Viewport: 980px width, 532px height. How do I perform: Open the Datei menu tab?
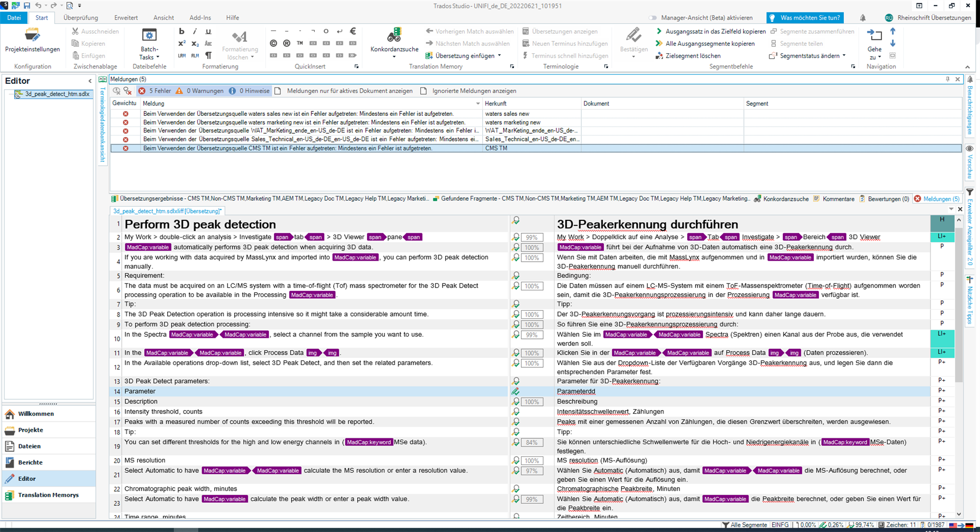(14, 18)
